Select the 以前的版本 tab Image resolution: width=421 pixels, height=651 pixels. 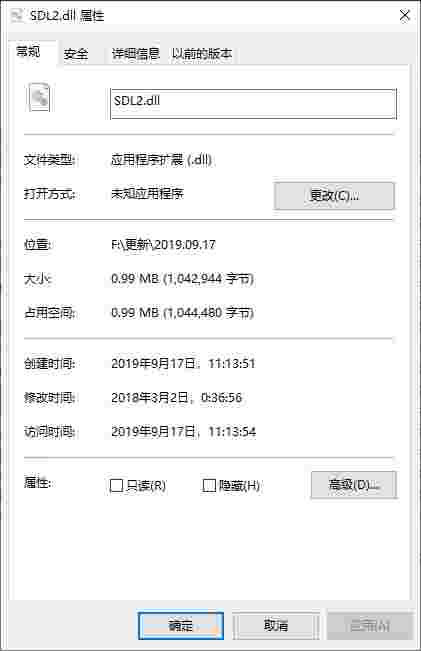(202, 54)
